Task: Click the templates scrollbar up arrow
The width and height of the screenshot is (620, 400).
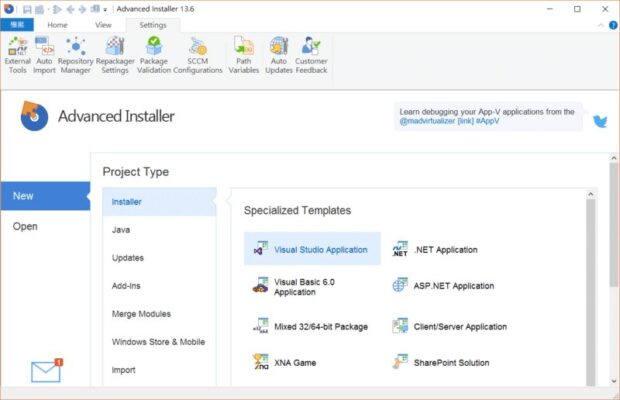Action: [590, 194]
